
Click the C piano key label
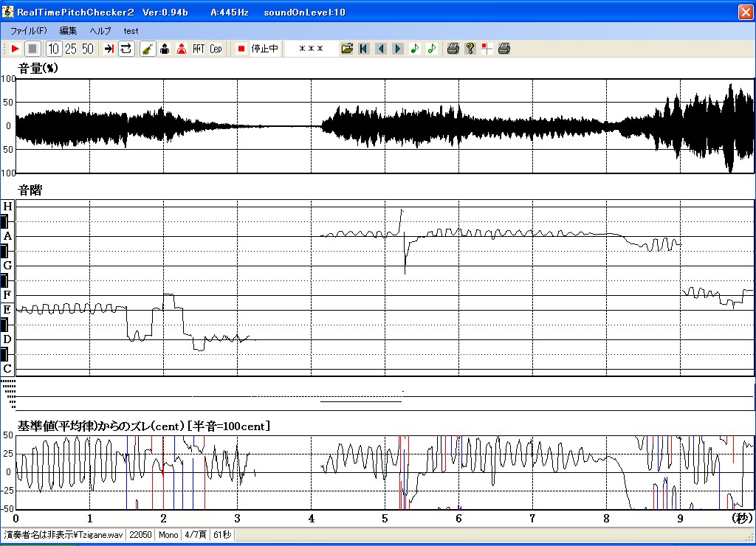[x=7, y=369]
